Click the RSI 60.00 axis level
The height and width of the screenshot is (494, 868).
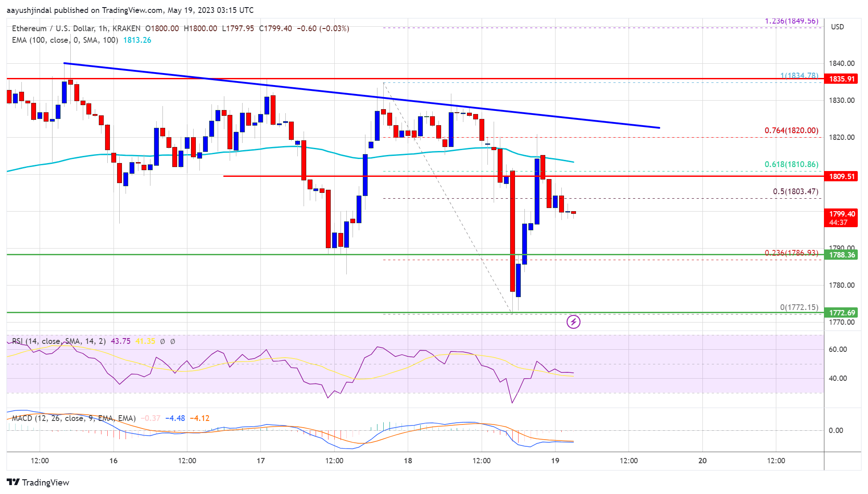pyautogui.click(x=838, y=349)
